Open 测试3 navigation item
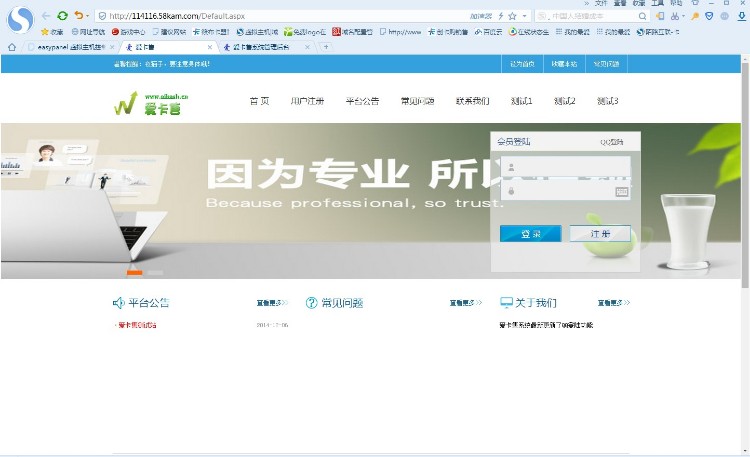The width and height of the screenshot is (750, 457). point(607,101)
